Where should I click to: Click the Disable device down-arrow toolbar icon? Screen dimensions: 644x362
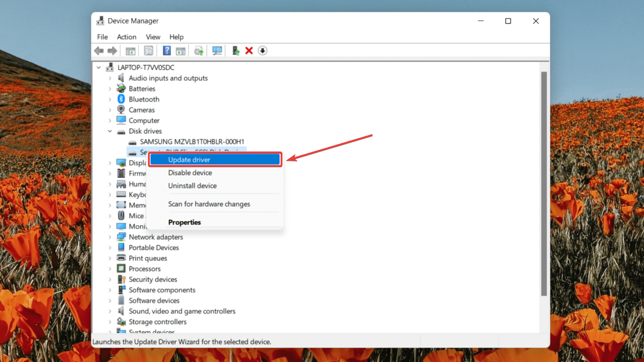[x=263, y=51]
